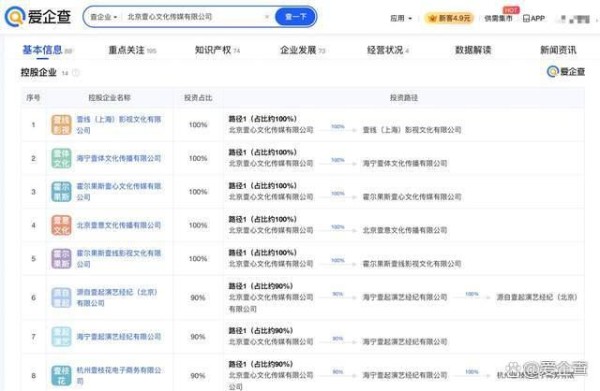The width and height of the screenshot is (600, 391).
Task: Open the row 6 演艺经纪（北京）company link
Action: click(117, 298)
